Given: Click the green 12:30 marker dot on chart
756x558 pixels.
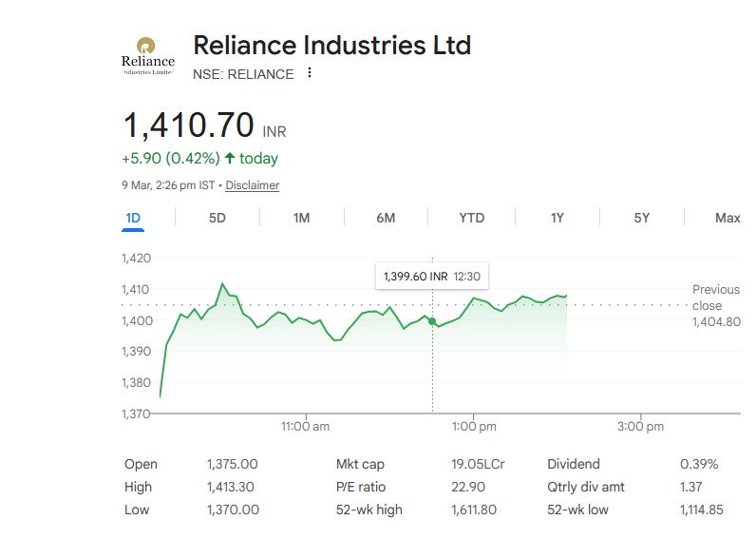Looking at the screenshot, I should click(x=433, y=321).
